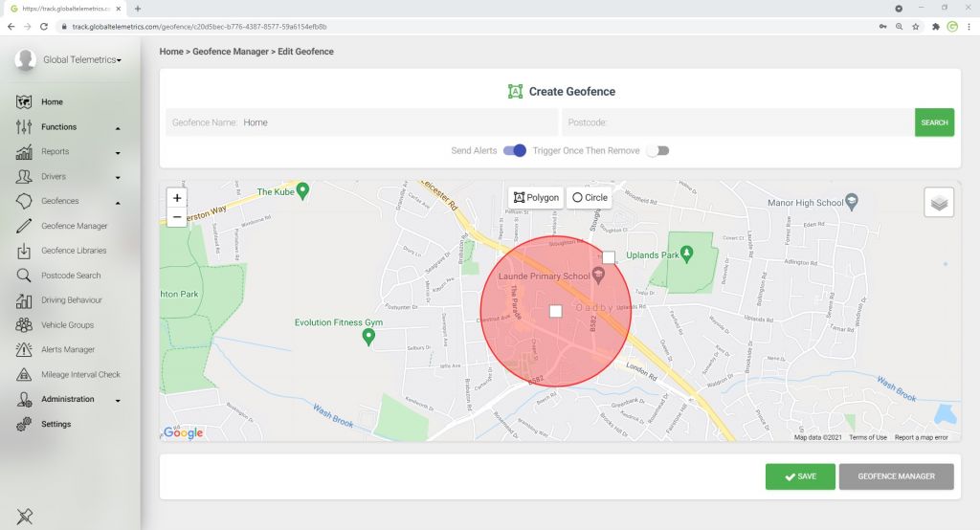Enable Trigger Once Then Remove toggle
The image size is (980, 530).
click(x=657, y=150)
